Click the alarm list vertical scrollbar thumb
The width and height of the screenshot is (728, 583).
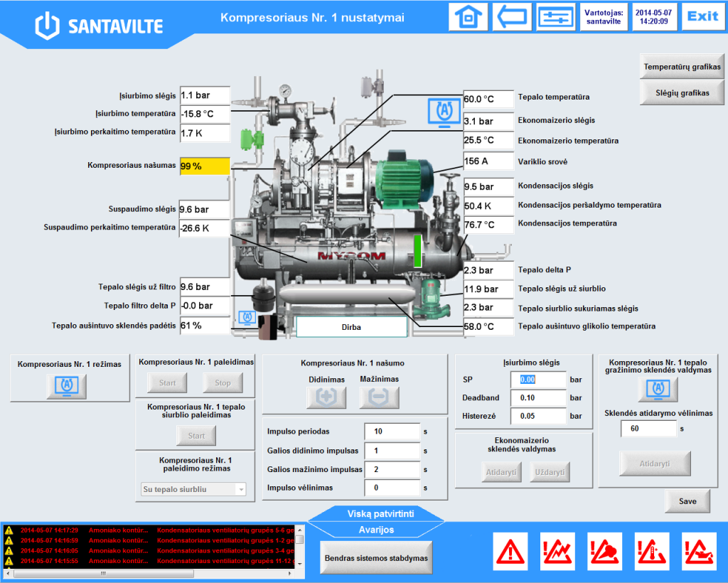coord(300,540)
